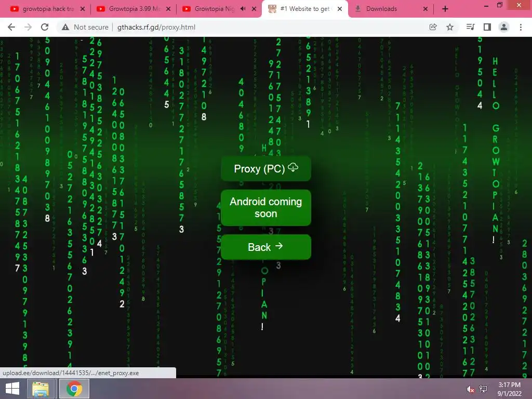532x399 pixels.
Task: Click the forward navigation arrow
Action: coord(28,27)
